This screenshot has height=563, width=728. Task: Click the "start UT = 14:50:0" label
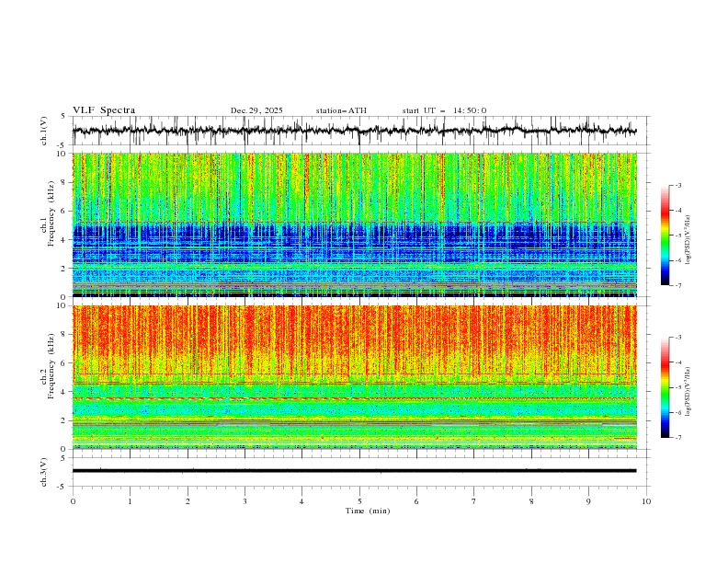(x=444, y=110)
